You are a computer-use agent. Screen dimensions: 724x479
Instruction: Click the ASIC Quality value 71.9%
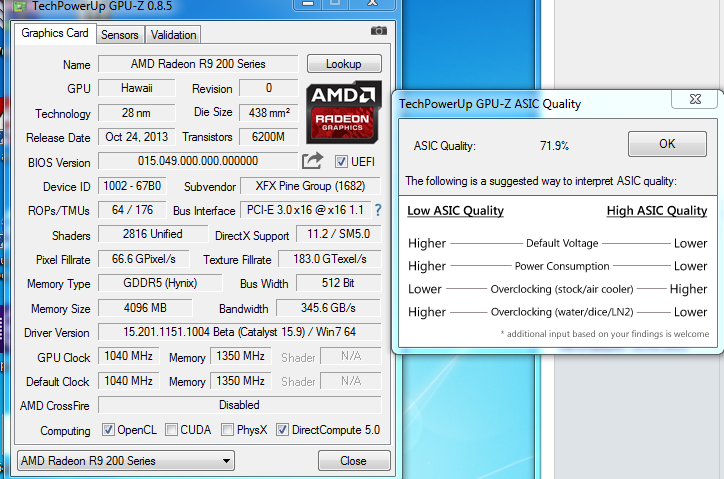pos(554,146)
